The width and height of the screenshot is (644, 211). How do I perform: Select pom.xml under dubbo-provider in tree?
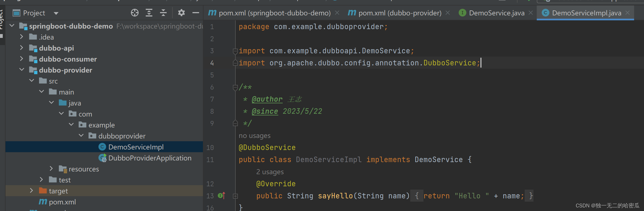104,202
